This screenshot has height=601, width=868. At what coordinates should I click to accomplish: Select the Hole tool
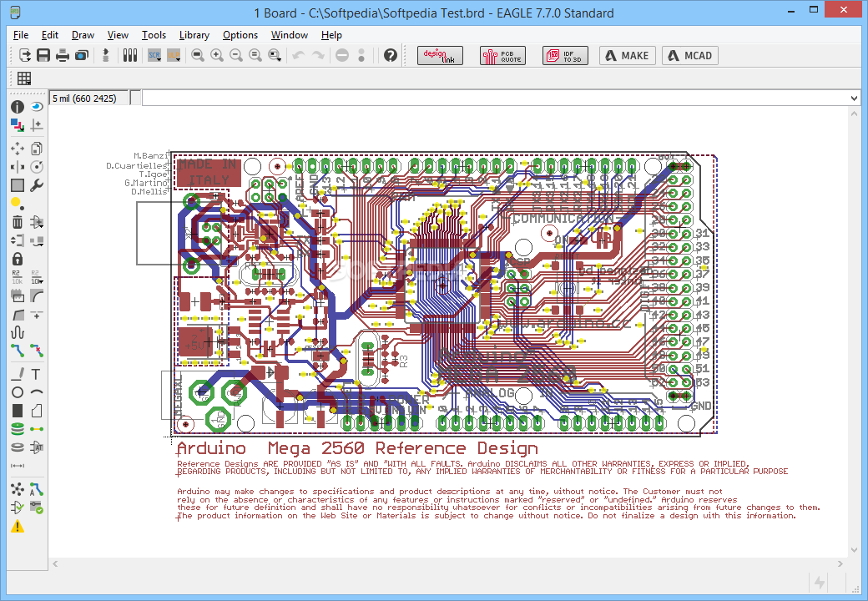(18, 447)
